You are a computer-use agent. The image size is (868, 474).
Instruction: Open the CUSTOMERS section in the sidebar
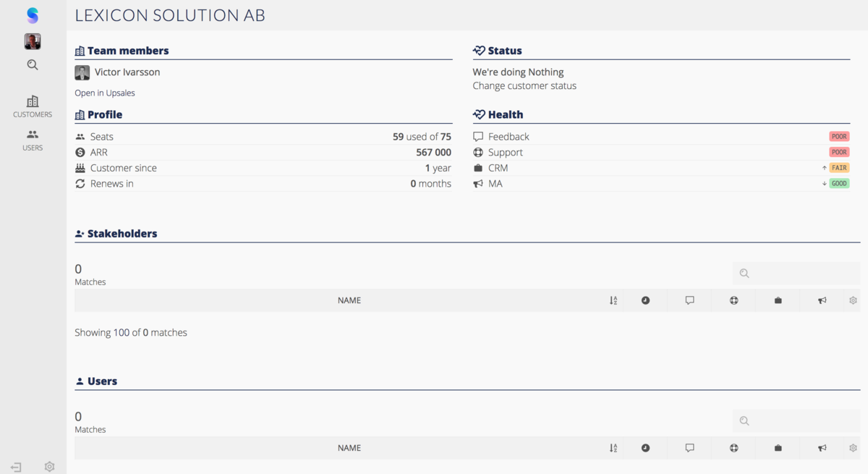coord(32,106)
